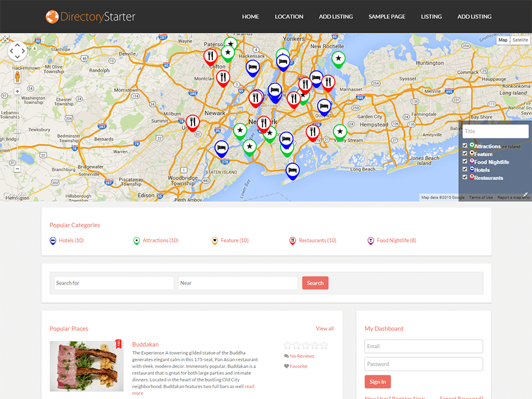Image resolution: width=532 pixels, height=399 pixels.
Task: Uncheck the Attractions map filter
Action: (x=464, y=146)
